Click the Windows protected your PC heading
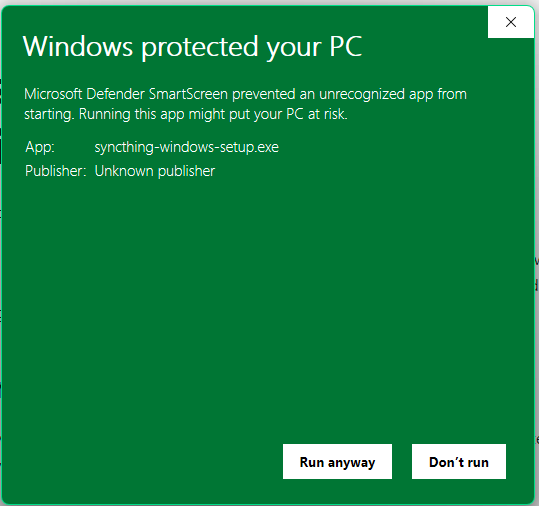This screenshot has height=506, width=539. click(x=192, y=47)
